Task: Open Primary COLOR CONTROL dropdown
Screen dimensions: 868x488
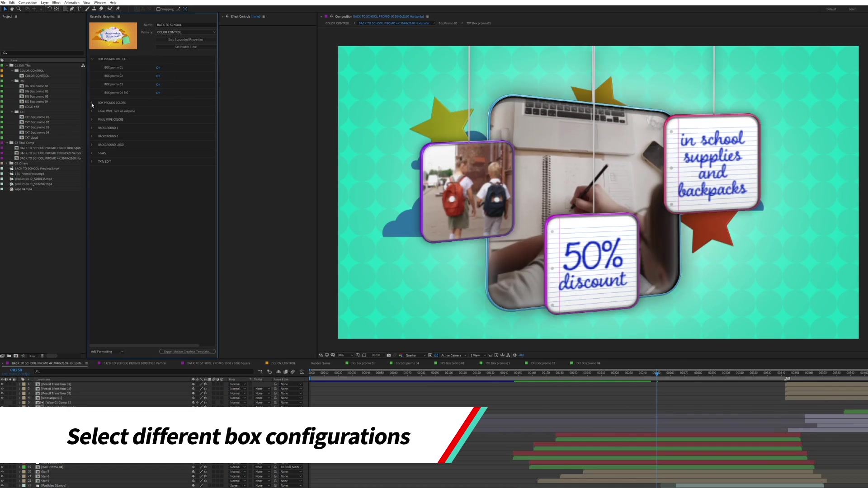Action: click(x=186, y=32)
